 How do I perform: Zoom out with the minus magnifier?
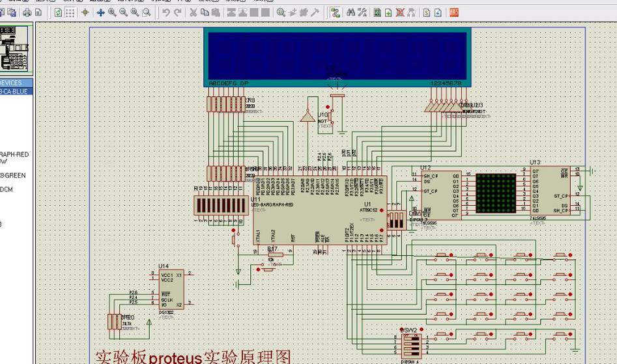[x=124, y=12]
